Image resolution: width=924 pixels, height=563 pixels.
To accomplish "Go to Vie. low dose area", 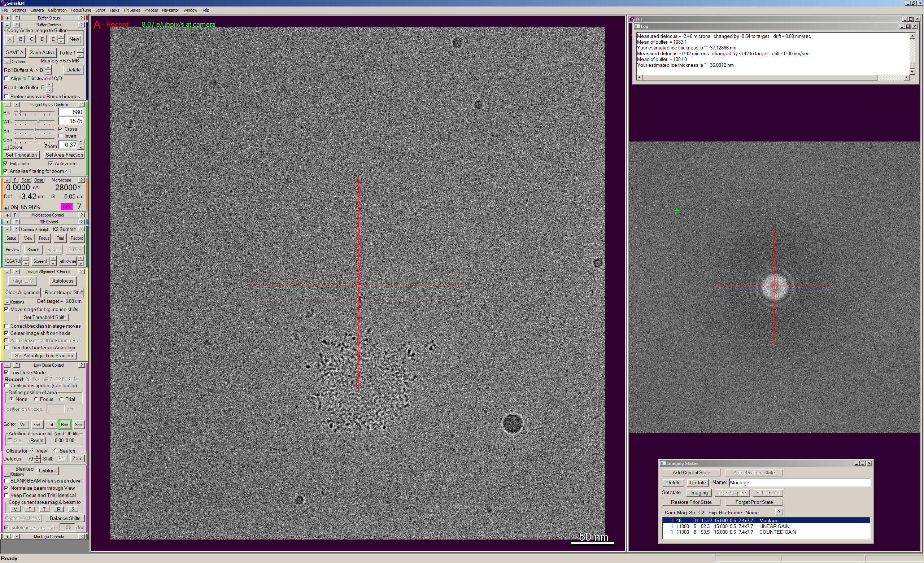I will pos(23,425).
